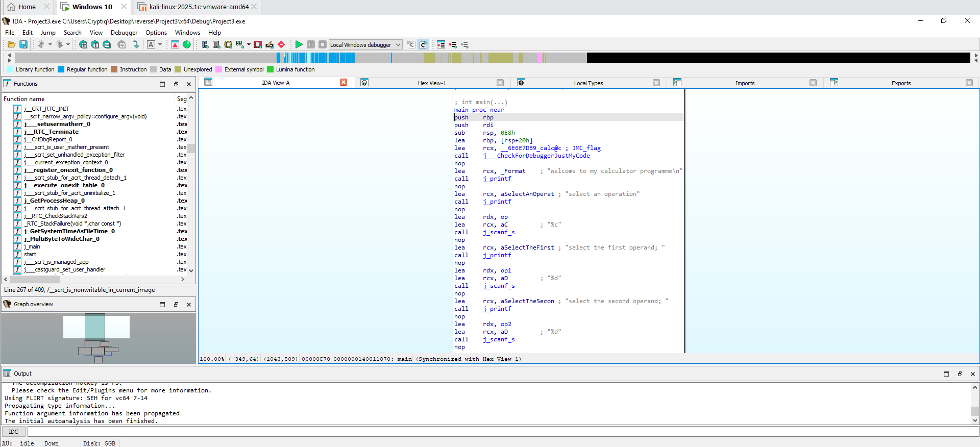
Task: Click the navigation band blue region
Action: tap(333, 58)
